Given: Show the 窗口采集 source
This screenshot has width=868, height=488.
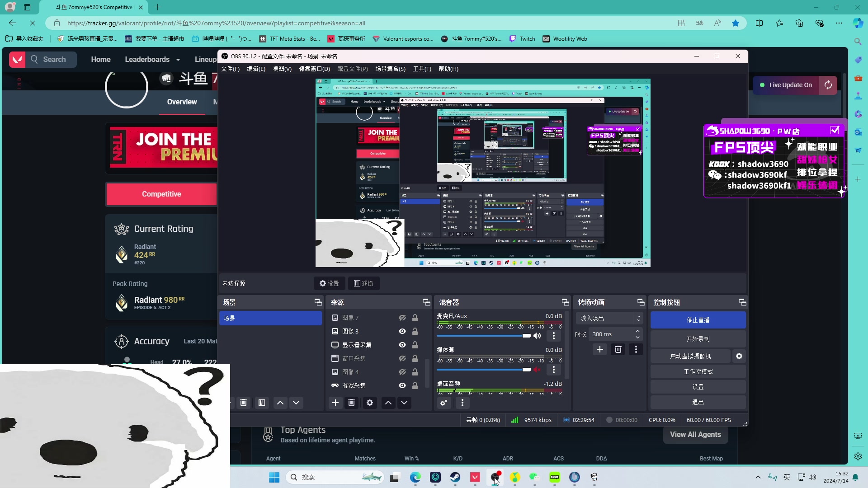Looking at the screenshot, I should tap(402, 358).
